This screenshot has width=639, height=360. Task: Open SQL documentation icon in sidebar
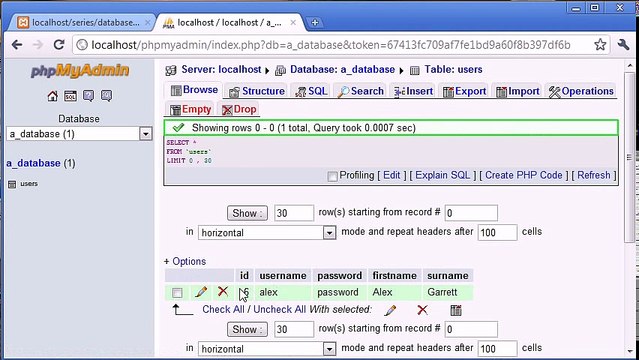[x=106, y=96]
